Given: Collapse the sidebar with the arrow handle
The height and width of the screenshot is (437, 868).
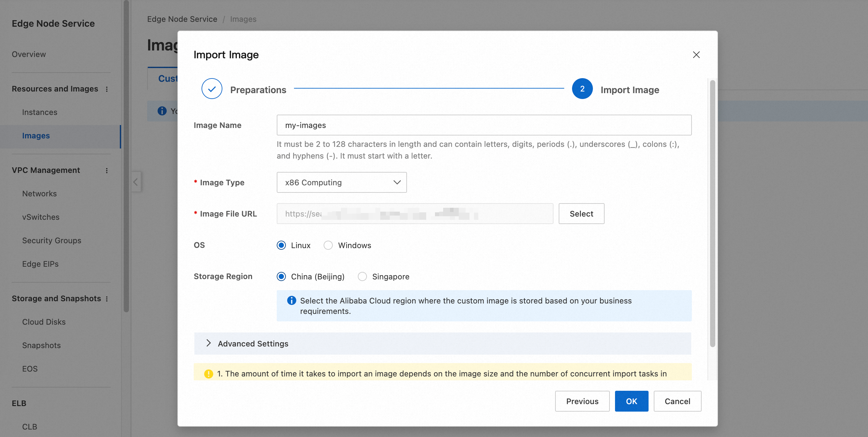Looking at the screenshot, I should point(135,182).
